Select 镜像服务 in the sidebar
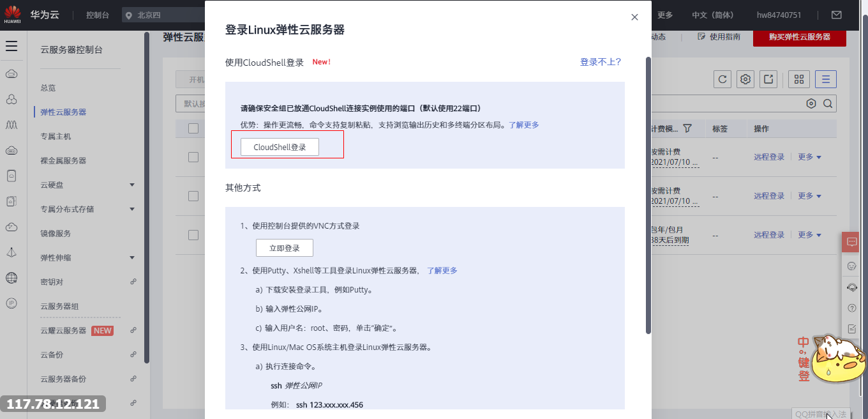The width and height of the screenshot is (868, 419). [56, 233]
